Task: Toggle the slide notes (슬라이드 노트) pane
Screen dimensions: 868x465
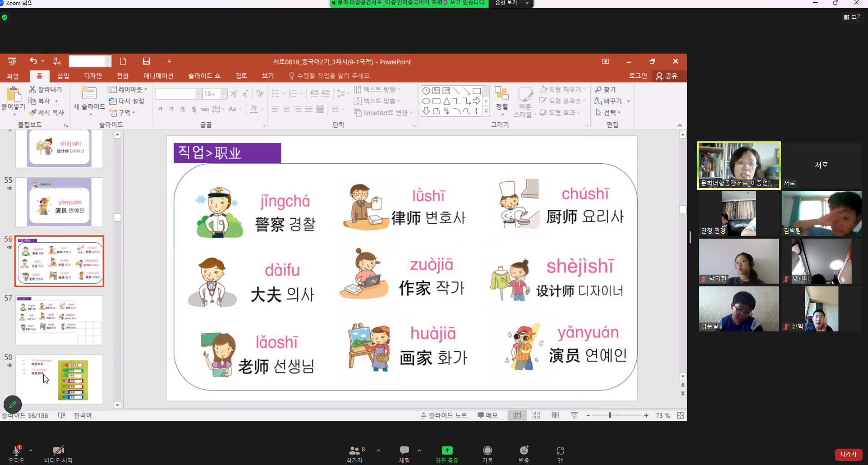Action: [x=444, y=415]
